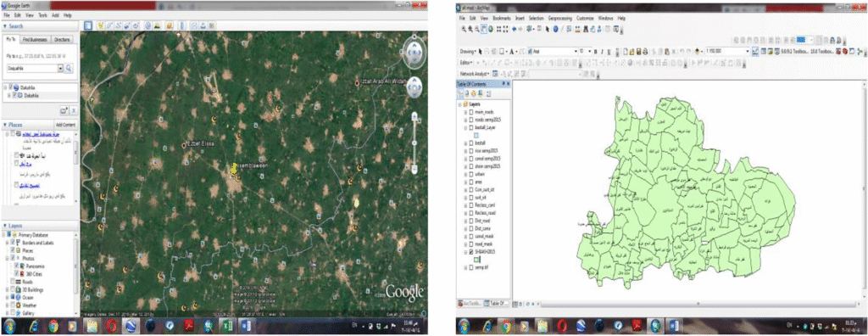Expand the 3D Buildings layer node
The height and width of the screenshot is (336, 868).
pos(7,289)
